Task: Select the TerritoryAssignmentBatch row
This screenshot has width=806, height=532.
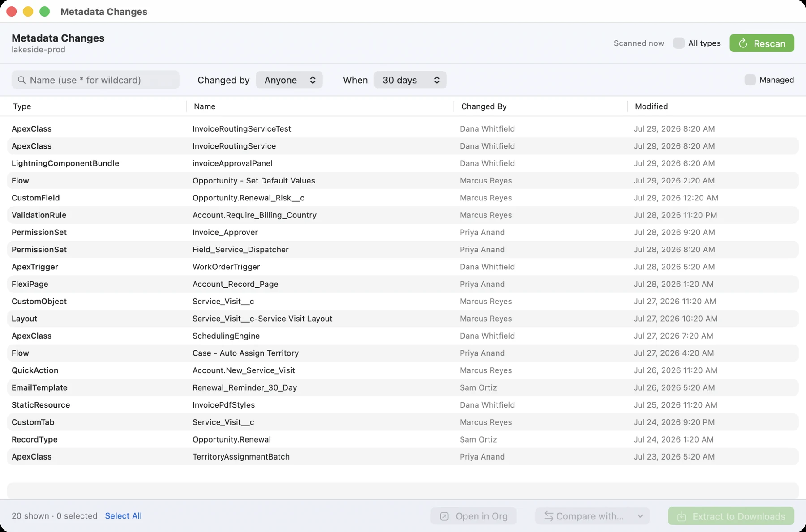Action: (x=403, y=457)
